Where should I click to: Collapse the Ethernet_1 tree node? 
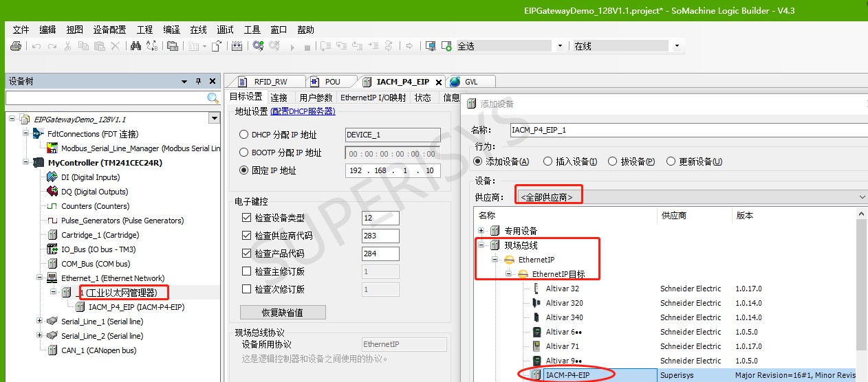pos(39,278)
